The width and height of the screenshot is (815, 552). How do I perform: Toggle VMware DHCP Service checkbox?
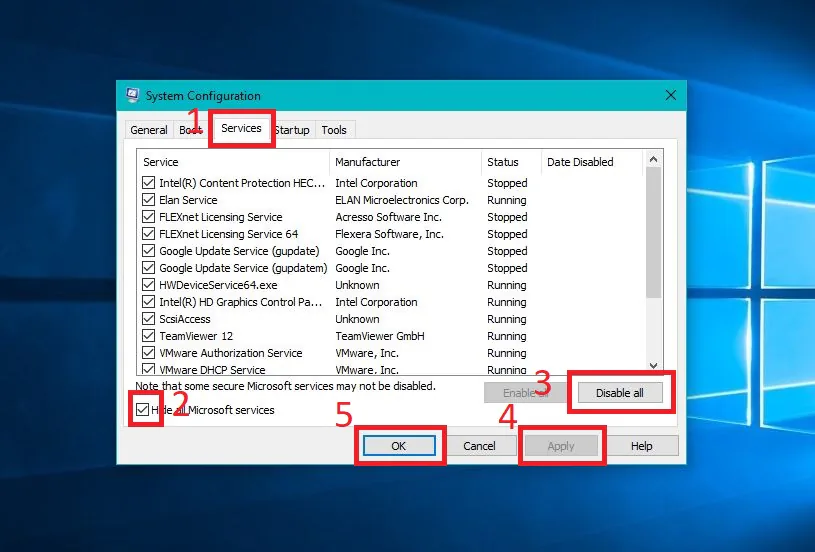click(x=149, y=369)
